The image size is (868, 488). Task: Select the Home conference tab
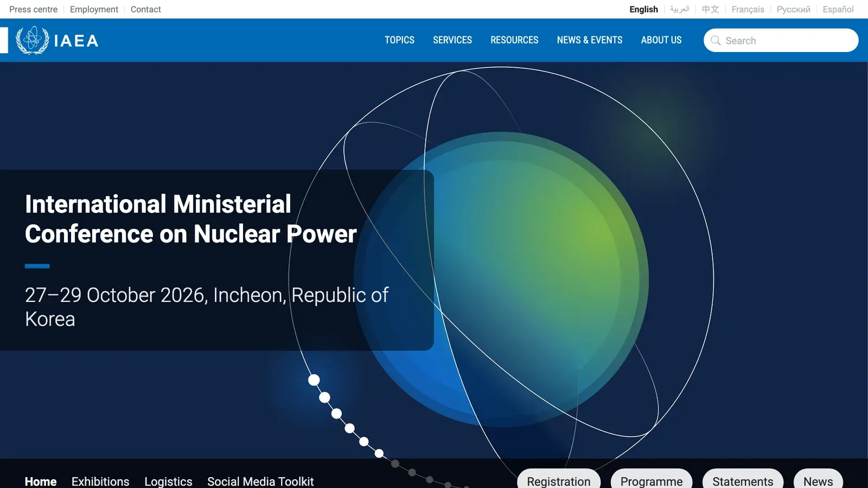coord(41,481)
